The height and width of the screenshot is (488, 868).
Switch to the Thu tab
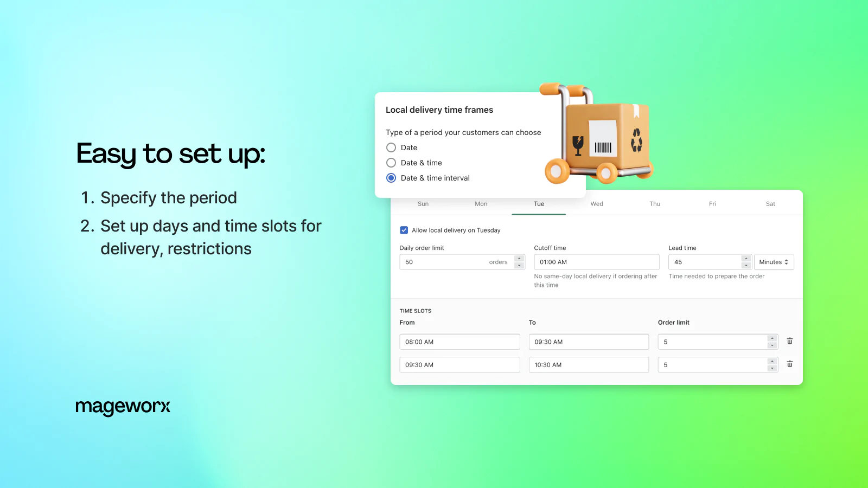click(655, 204)
